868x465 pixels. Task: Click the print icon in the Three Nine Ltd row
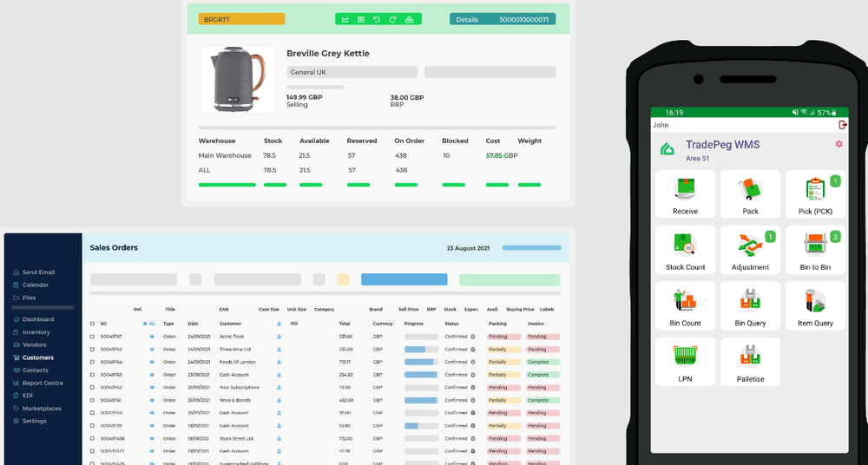click(x=473, y=350)
